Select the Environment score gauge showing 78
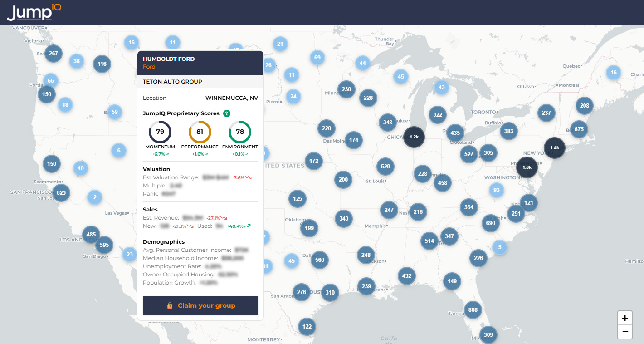This screenshot has height=344, width=644. click(x=240, y=132)
